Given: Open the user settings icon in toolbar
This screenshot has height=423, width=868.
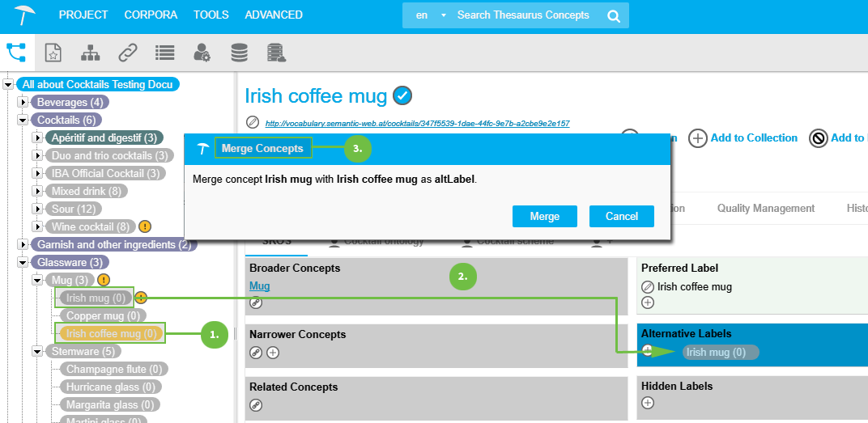Looking at the screenshot, I should tap(202, 53).
